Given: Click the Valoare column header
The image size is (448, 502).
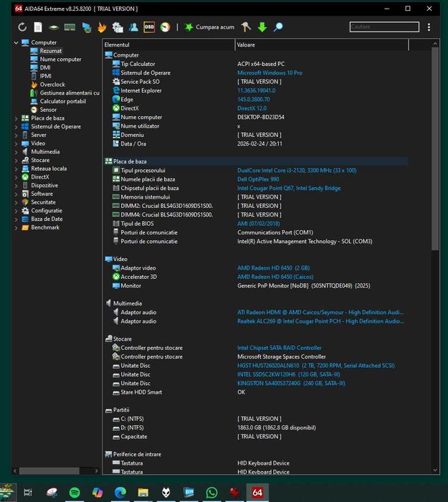Looking at the screenshot, I should [322, 44].
